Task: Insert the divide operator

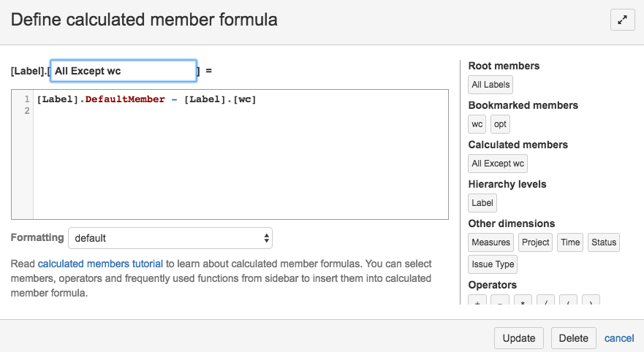Action: pyautogui.click(x=545, y=301)
